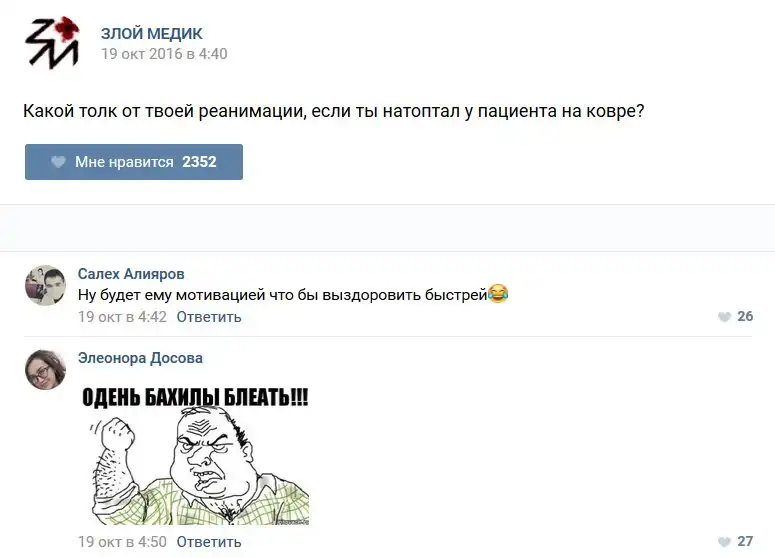Open the ЗЛОЙ МЕДИК group logo avatar
Screen dimensions: 775x558
52,43
